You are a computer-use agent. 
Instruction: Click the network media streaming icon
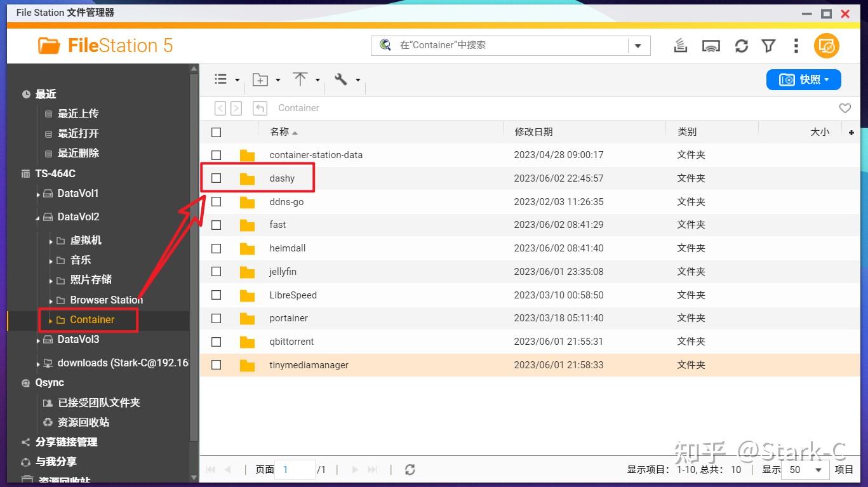click(x=711, y=45)
